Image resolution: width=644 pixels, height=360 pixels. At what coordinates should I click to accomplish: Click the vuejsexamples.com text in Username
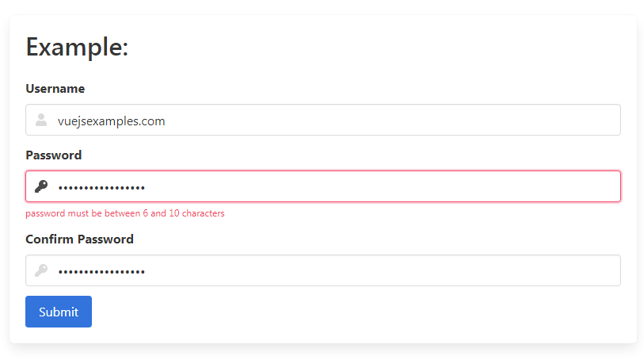tap(111, 121)
